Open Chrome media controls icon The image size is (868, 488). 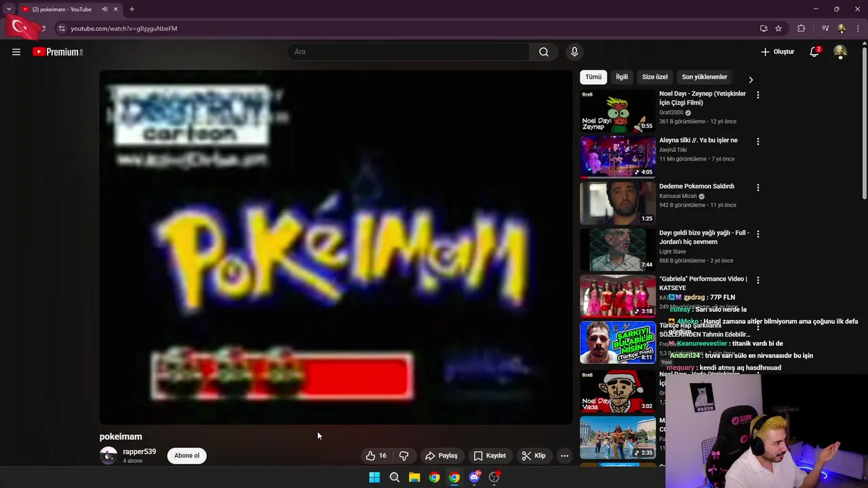click(x=825, y=28)
